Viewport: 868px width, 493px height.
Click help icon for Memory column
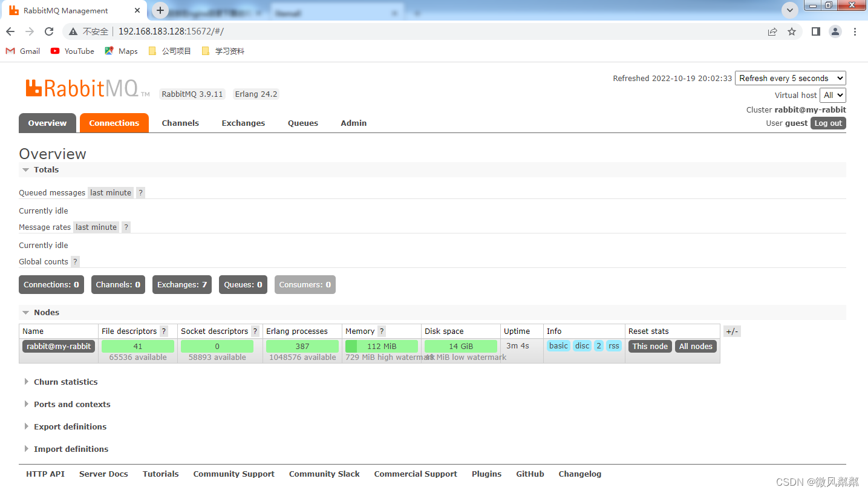pos(382,331)
